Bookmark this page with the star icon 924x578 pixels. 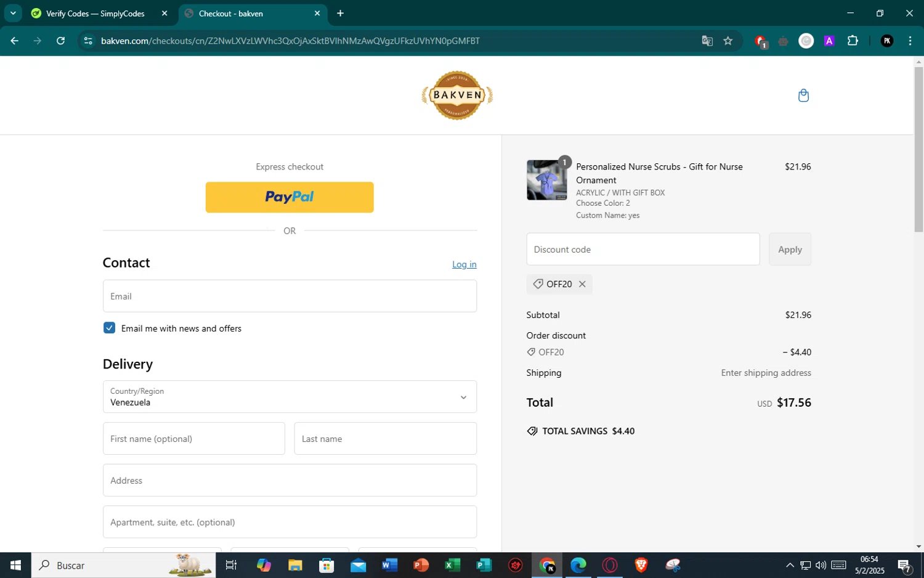click(x=728, y=41)
